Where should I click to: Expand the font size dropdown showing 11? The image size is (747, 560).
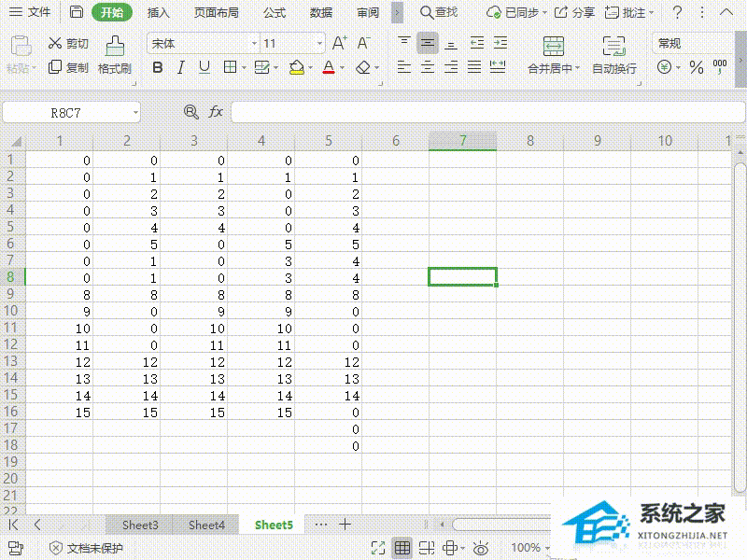(x=319, y=44)
